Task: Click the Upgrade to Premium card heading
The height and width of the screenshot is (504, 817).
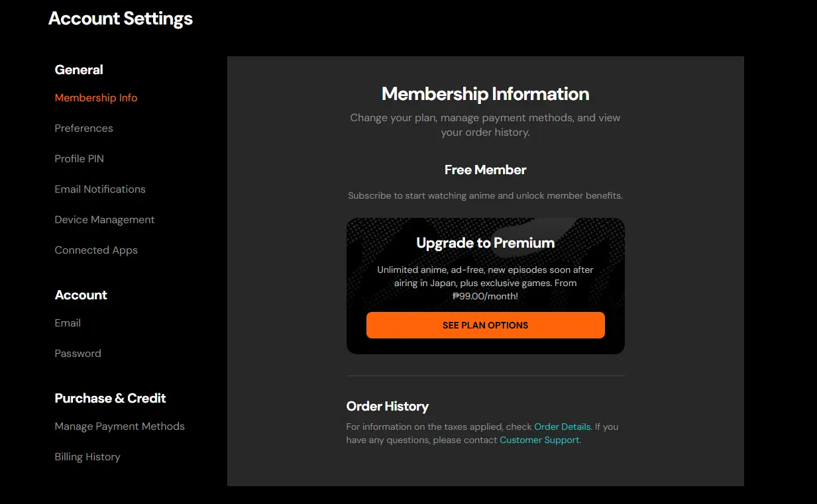Action: [486, 242]
